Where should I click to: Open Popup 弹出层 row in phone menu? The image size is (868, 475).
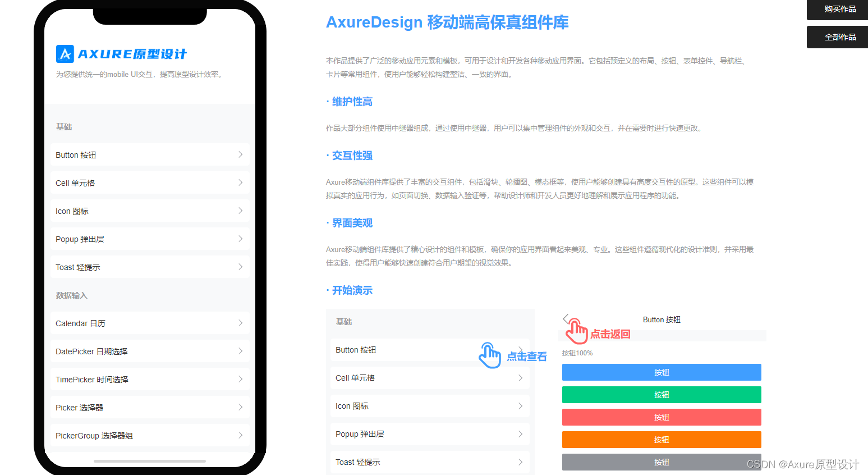(x=150, y=239)
